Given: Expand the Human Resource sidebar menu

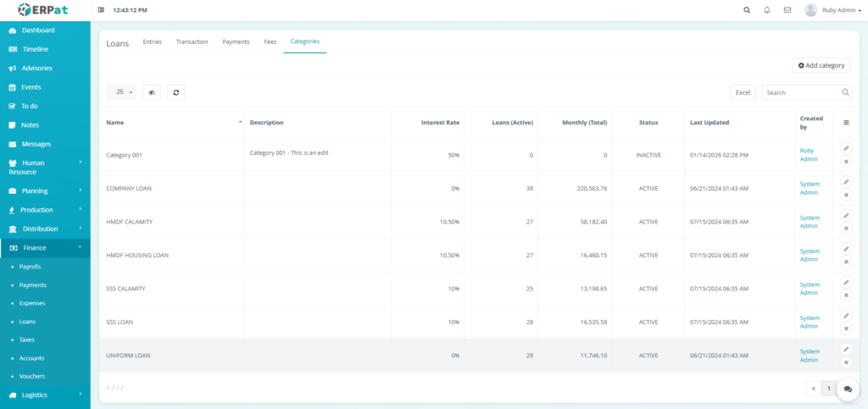Looking at the screenshot, I should (45, 167).
